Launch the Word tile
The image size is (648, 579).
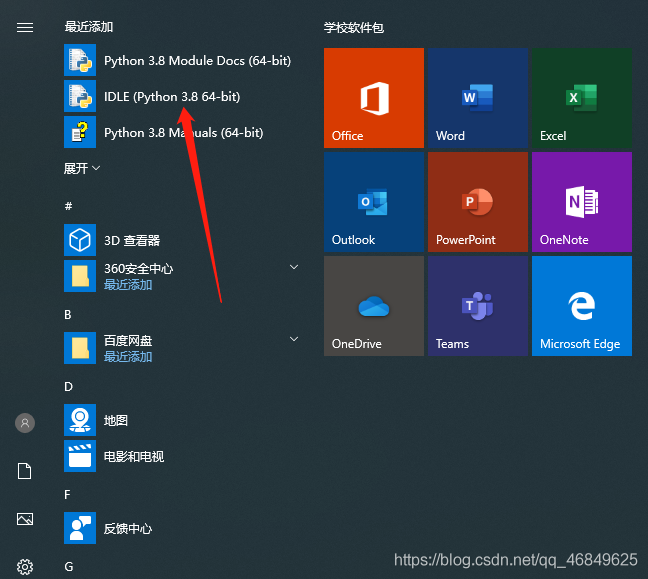click(478, 98)
